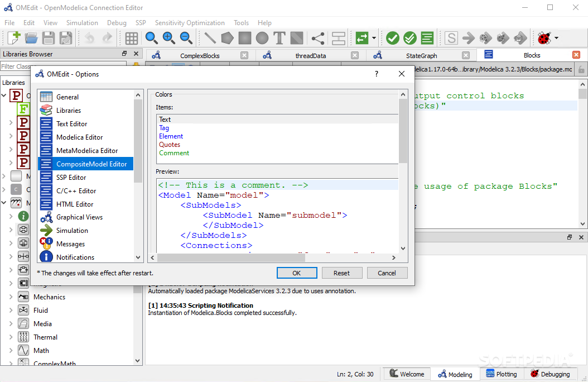Click the Instantiate Model green list icon

[427, 38]
